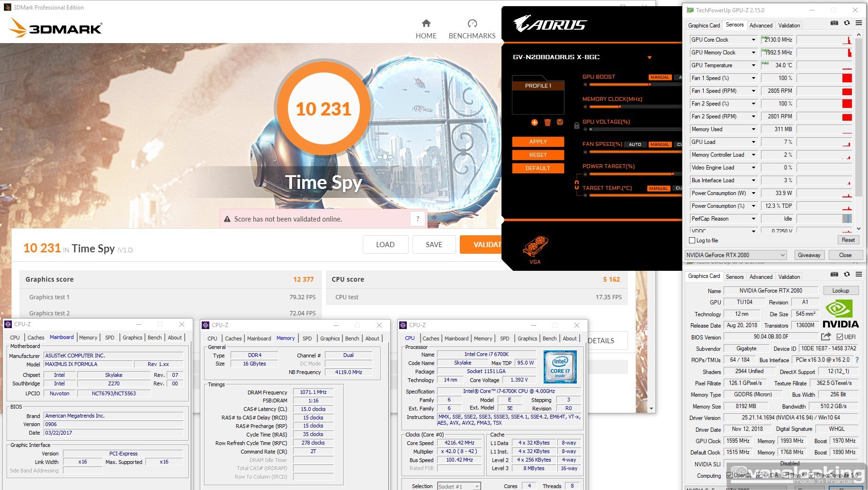This screenshot has height=490, width=868.
Task: Delete the profile with the trash icon
Action: [x=547, y=123]
